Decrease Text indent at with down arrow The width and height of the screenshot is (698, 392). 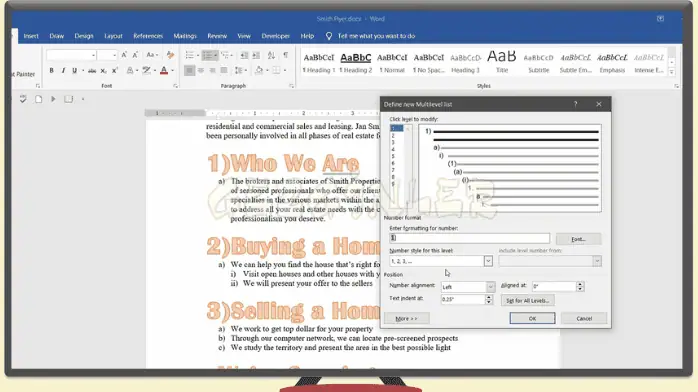(x=489, y=302)
